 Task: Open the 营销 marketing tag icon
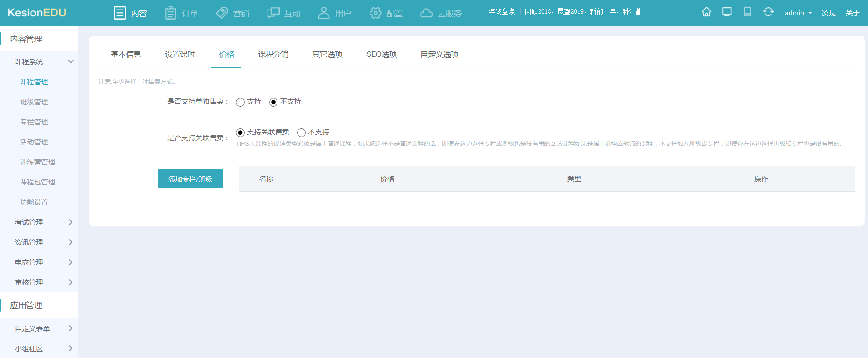tap(222, 13)
